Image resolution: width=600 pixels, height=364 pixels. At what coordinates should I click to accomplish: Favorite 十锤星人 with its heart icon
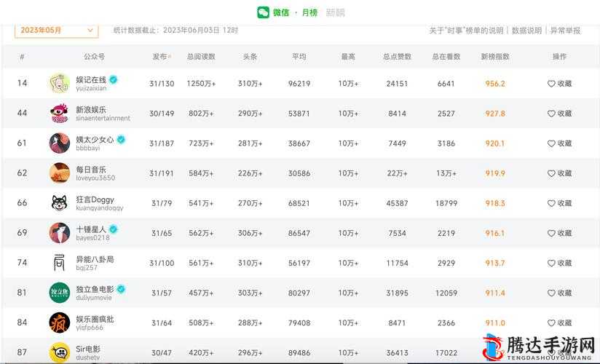pos(551,233)
